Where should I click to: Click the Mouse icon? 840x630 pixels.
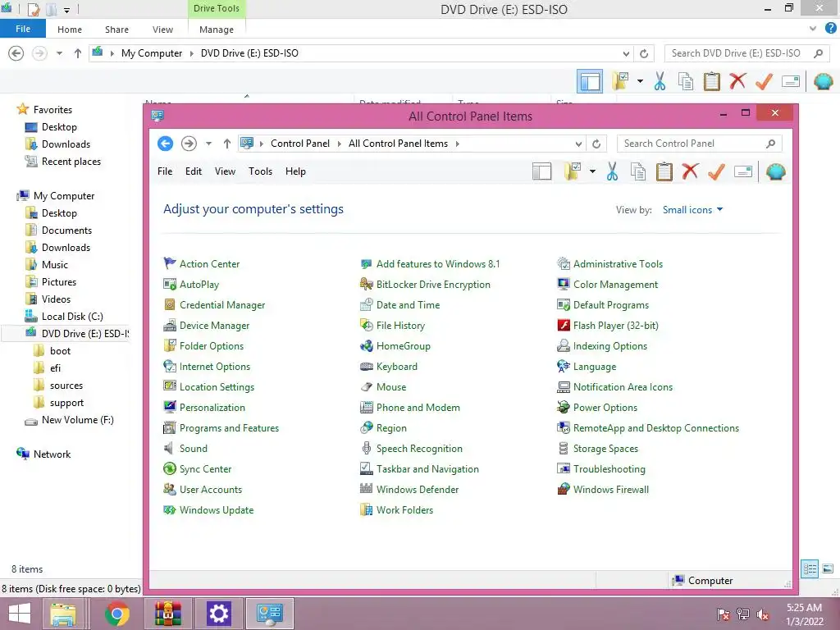point(367,387)
